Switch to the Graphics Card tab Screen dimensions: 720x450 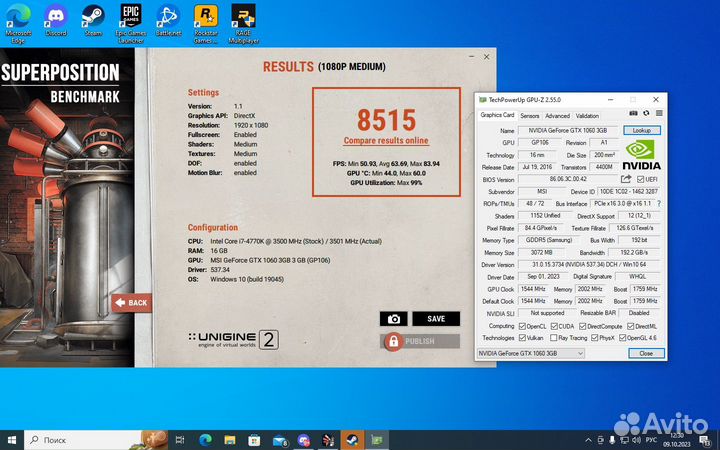[497, 115]
